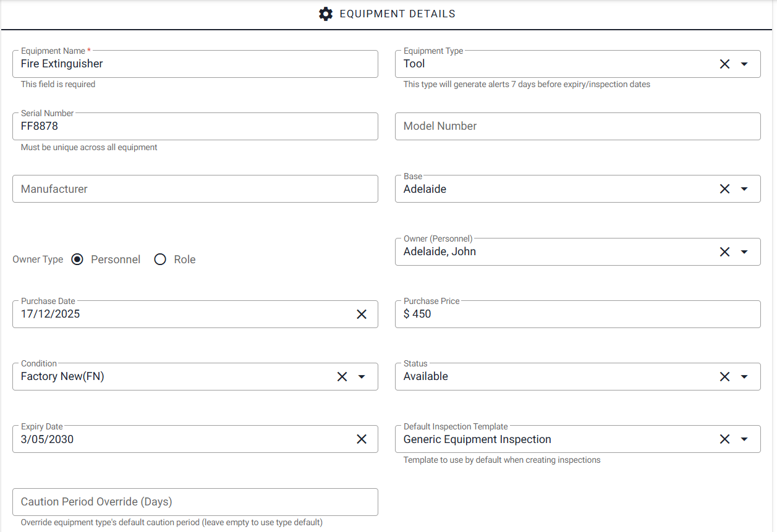
Task: Open the Equipment Type dropdown arrow
Action: (744, 64)
